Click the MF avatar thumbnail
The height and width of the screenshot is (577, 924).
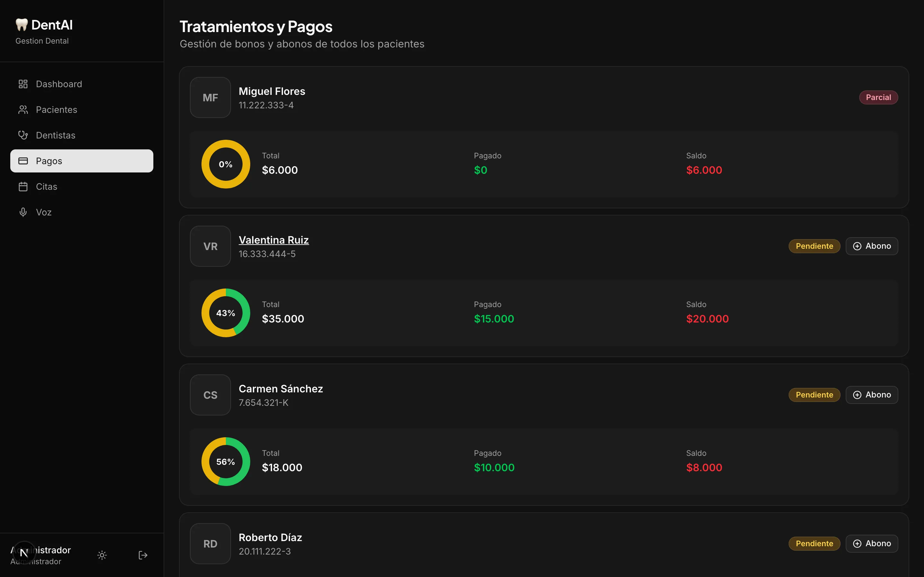coord(210,98)
